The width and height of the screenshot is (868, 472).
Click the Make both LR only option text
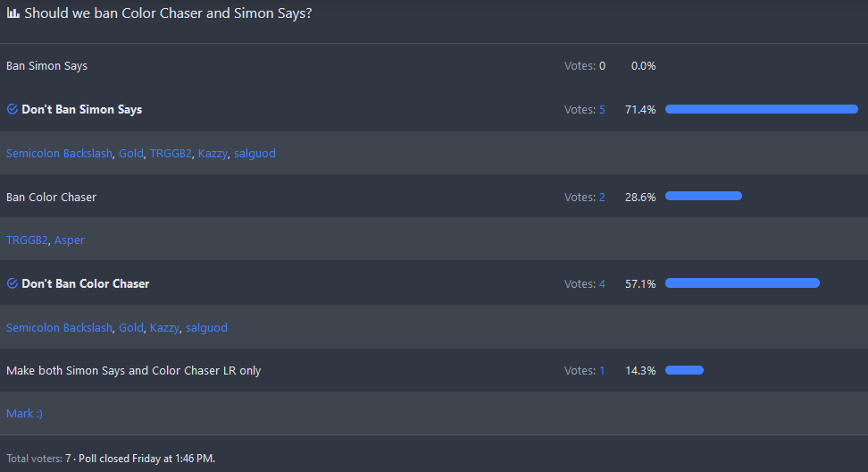point(133,371)
